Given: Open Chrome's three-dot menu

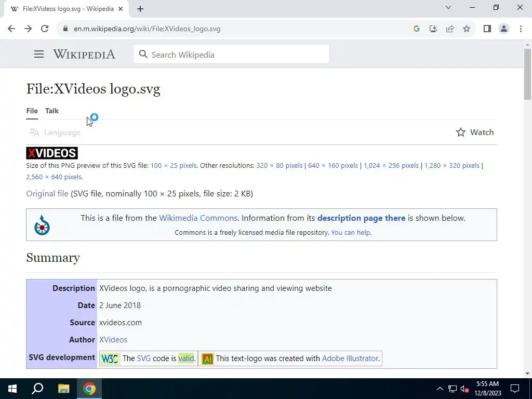Looking at the screenshot, I should tap(521, 29).
